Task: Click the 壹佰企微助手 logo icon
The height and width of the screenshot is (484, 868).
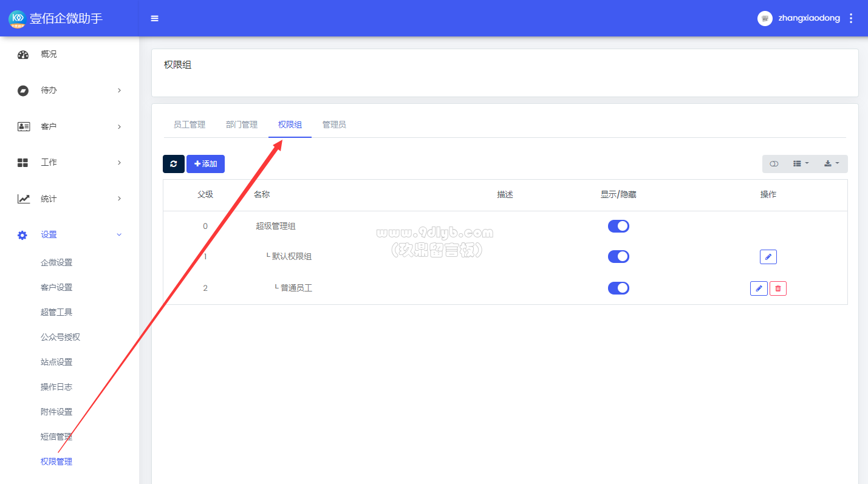Action: [x=17, y=18]
